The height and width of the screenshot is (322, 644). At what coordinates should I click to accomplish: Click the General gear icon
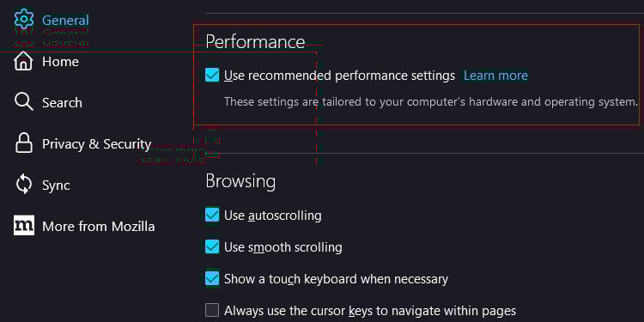click(x=23, y=19)
